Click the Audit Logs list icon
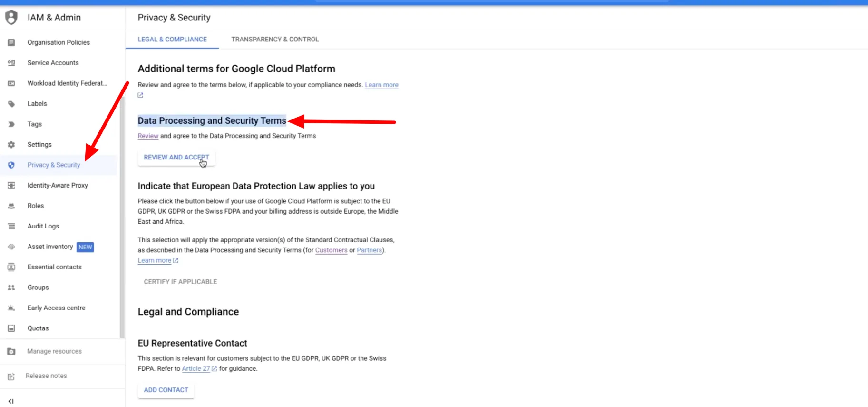Viewport: 868px width, 407px height. (11, 227)
